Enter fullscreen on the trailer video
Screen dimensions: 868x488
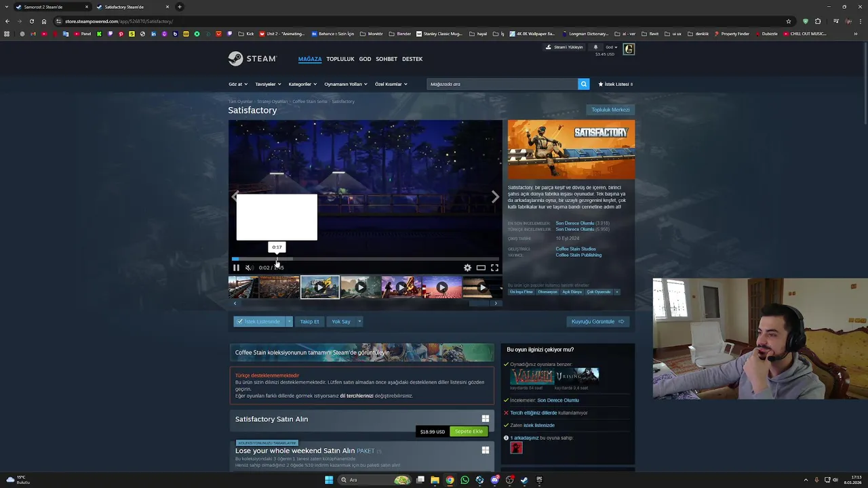click(x=494, y=268)
